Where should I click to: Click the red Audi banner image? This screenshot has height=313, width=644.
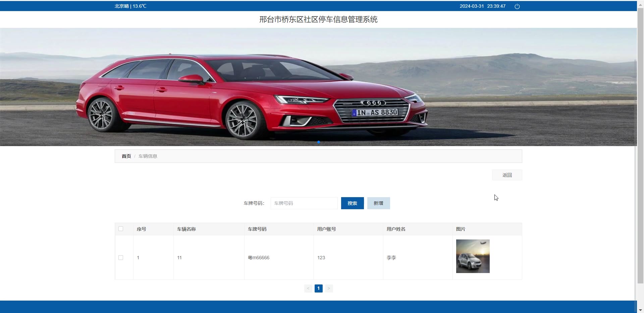pyautogui.click(x=318, y=87)
